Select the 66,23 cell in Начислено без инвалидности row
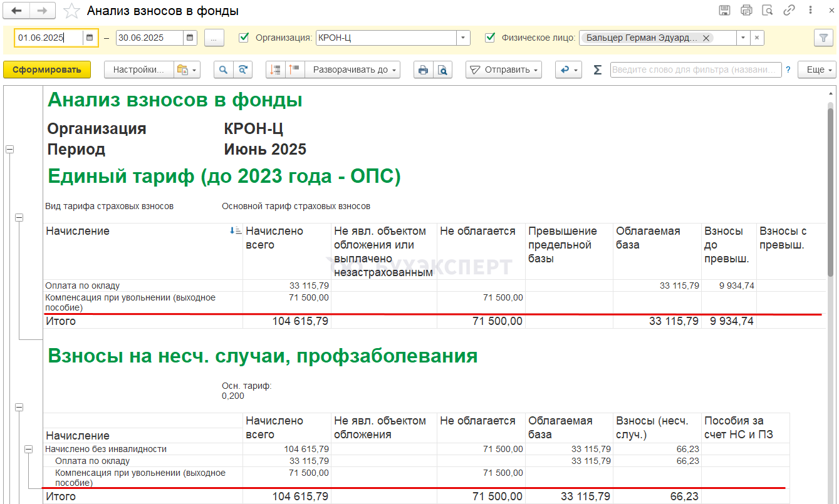 (657, 449)
